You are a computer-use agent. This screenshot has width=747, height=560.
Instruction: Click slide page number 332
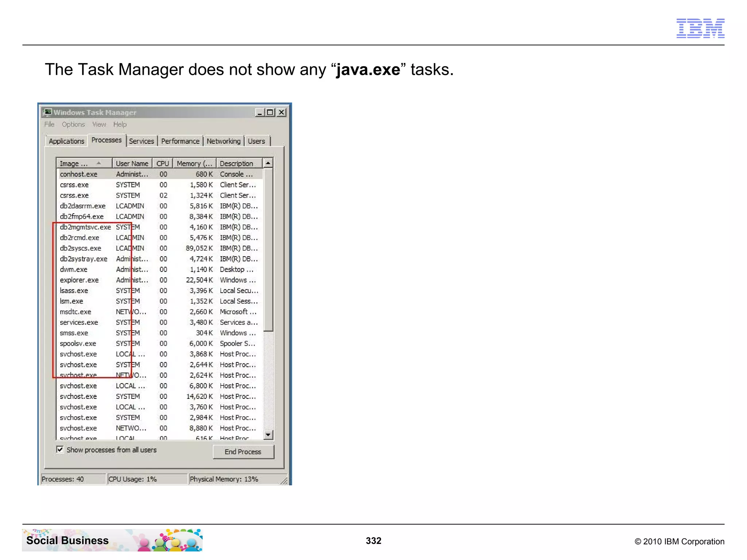(373, 541)
